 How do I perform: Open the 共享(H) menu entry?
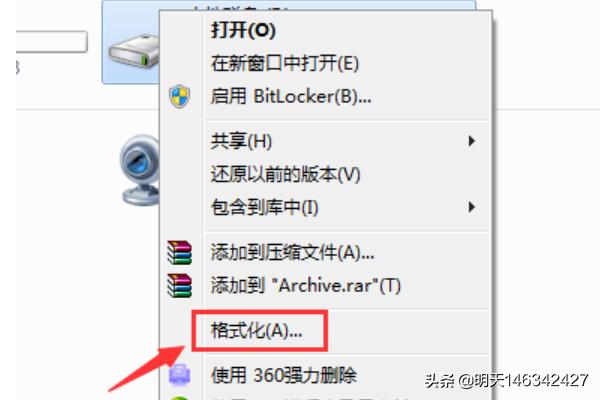(241, 141)
